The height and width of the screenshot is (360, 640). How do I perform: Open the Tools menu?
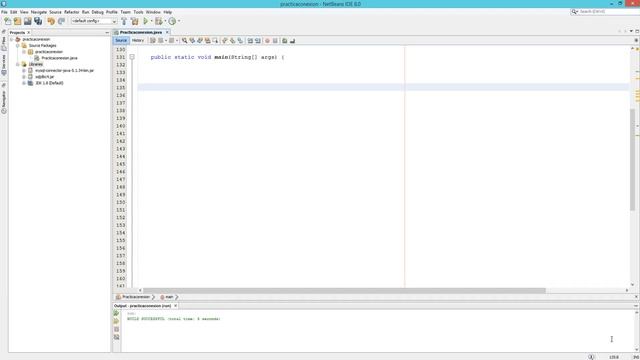pyautogui.click(x=138, y=12)
